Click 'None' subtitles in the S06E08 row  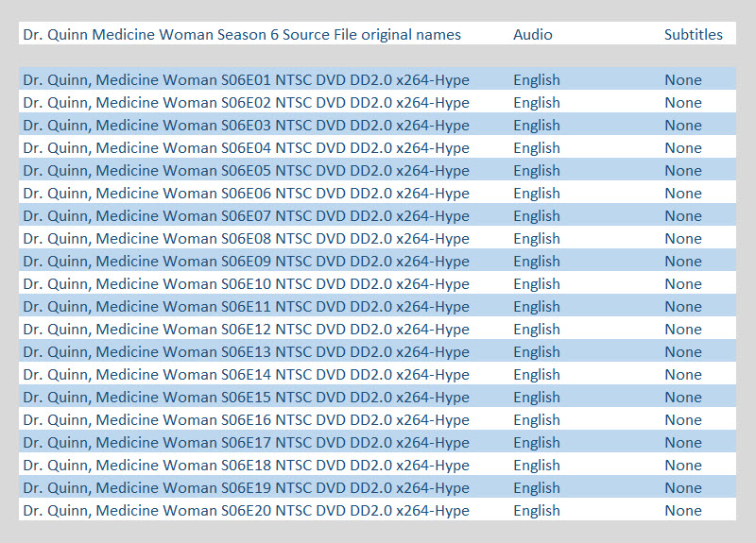click(x=683, y=238)
